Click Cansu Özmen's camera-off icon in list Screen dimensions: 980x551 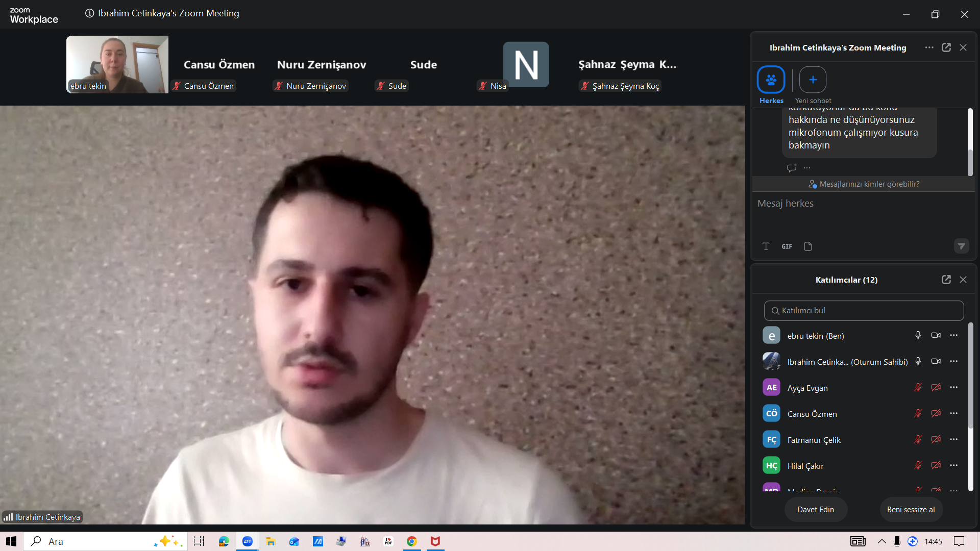pos(936,413)
